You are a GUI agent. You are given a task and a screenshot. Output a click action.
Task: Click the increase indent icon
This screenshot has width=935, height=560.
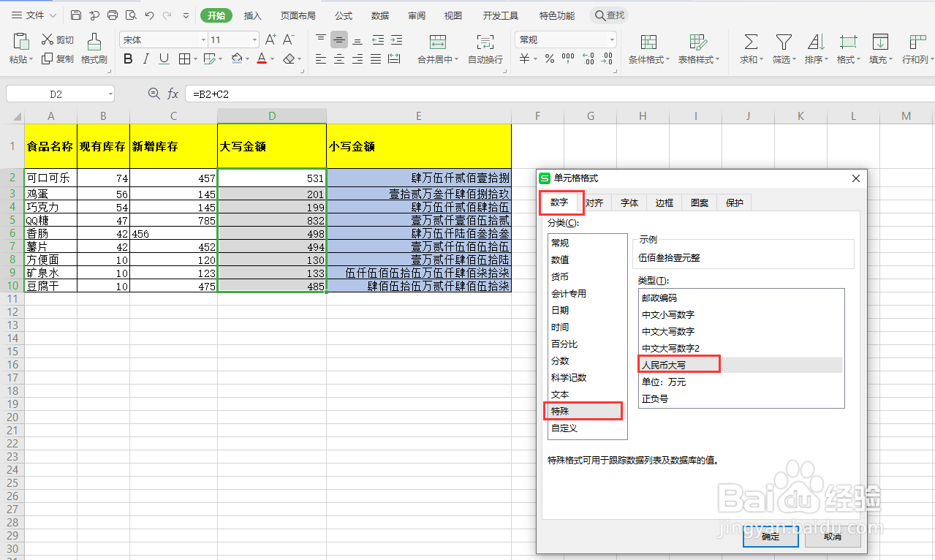[x=396, y=39]
